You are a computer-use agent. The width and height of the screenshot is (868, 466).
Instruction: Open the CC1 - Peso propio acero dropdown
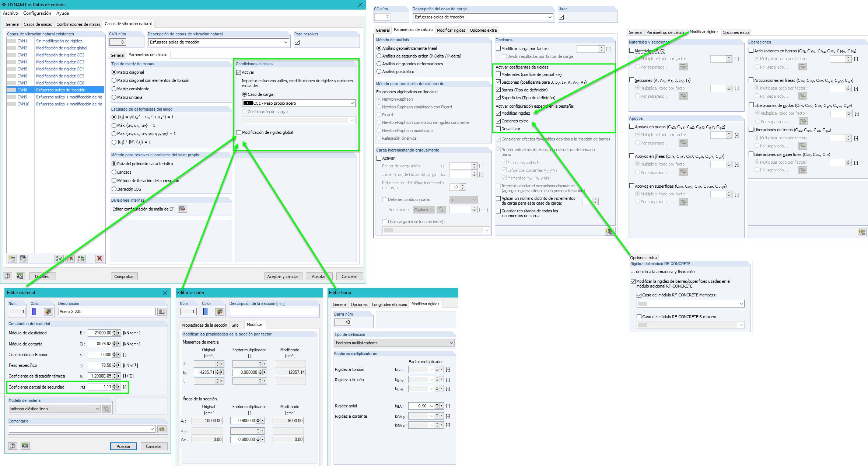click(x=352, y=103)
